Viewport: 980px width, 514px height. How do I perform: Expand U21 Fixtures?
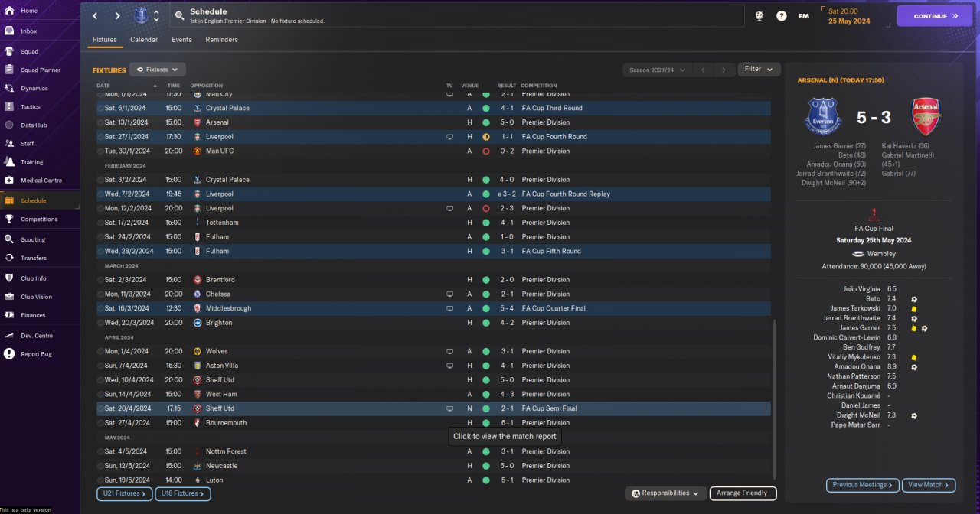[125, 494]
